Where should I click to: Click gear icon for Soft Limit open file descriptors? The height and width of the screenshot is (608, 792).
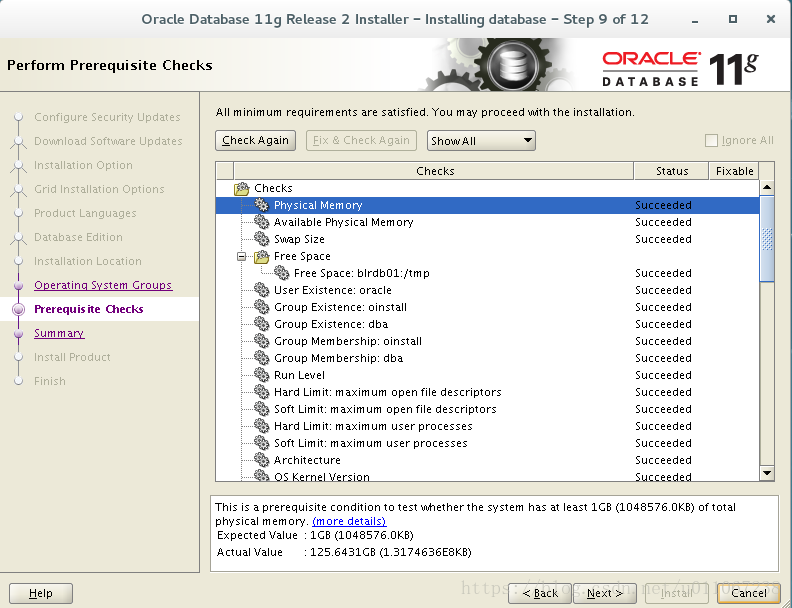tap(262, 409)
